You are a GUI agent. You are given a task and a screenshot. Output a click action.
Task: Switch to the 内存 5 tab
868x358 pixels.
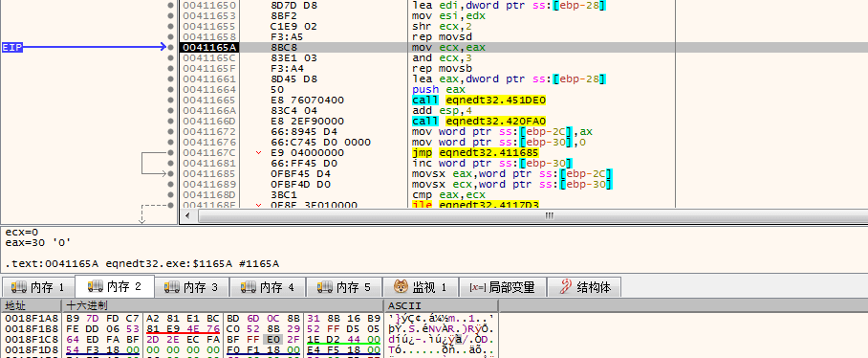coord(344,287)
